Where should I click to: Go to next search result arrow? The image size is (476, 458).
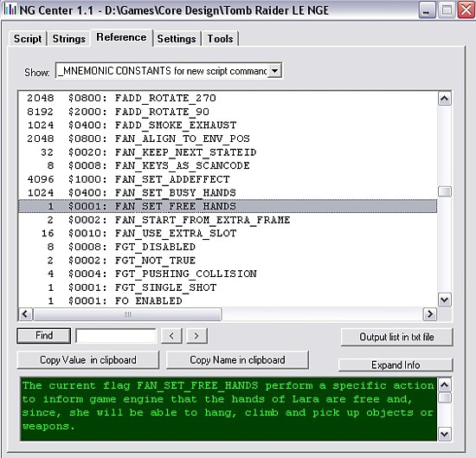point(196,336)
